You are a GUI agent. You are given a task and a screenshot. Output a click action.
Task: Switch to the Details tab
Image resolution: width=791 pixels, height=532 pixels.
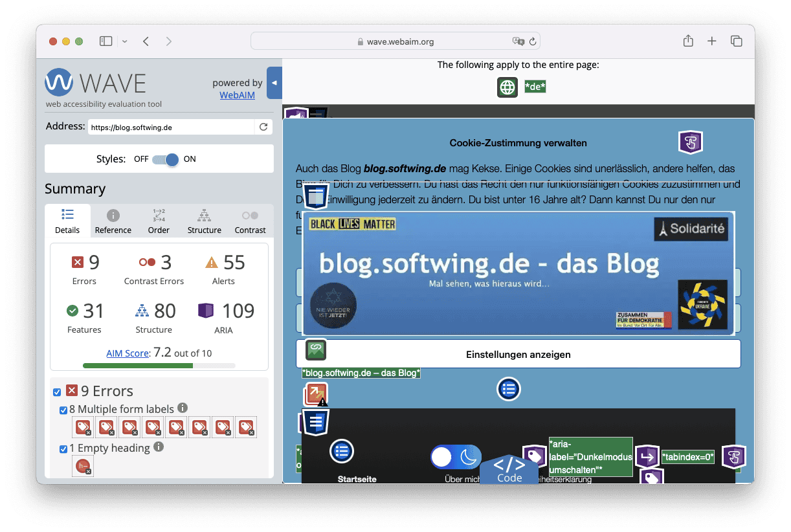[x=67, y=221]
